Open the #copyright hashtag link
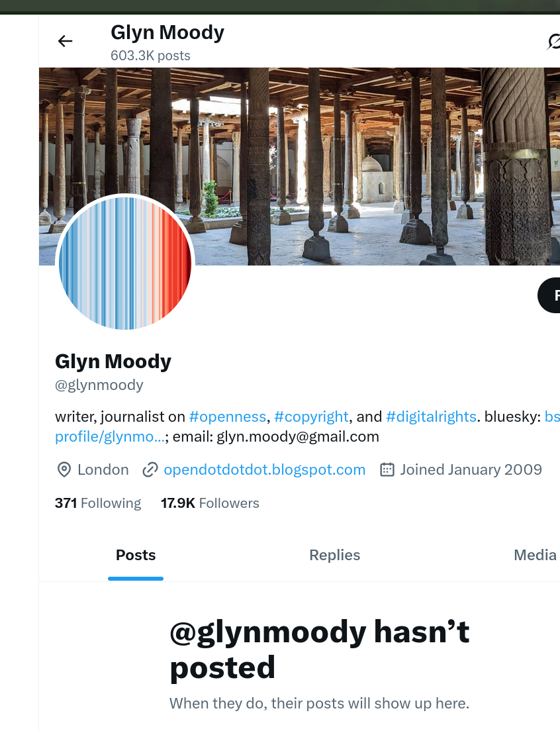The width and height of the screenshot is (560, 731). coord(311,416)
